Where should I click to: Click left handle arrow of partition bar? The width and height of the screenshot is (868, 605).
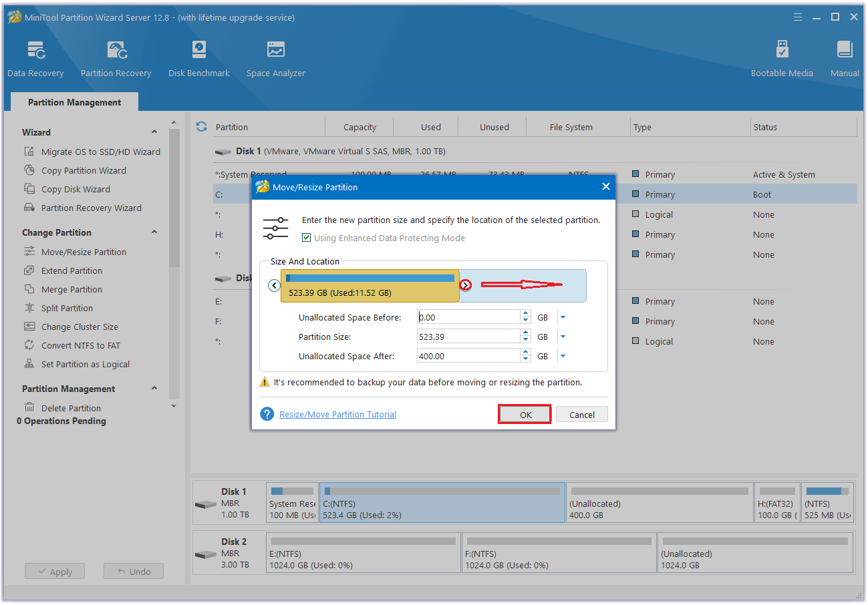(274, 285)
